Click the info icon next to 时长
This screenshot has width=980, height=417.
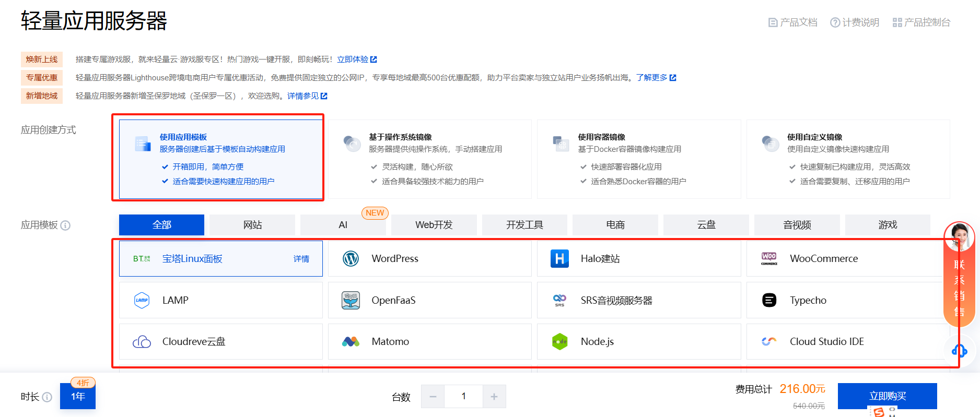click(47, 397)
